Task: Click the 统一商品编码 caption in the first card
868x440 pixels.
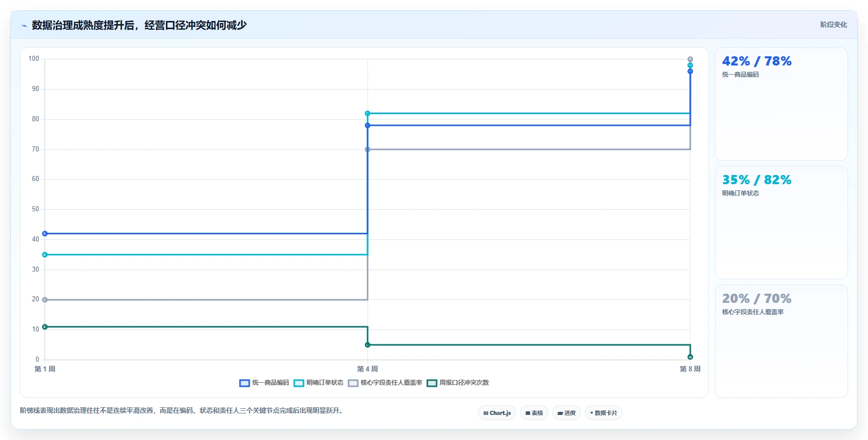Action: [x=741, y=75]
